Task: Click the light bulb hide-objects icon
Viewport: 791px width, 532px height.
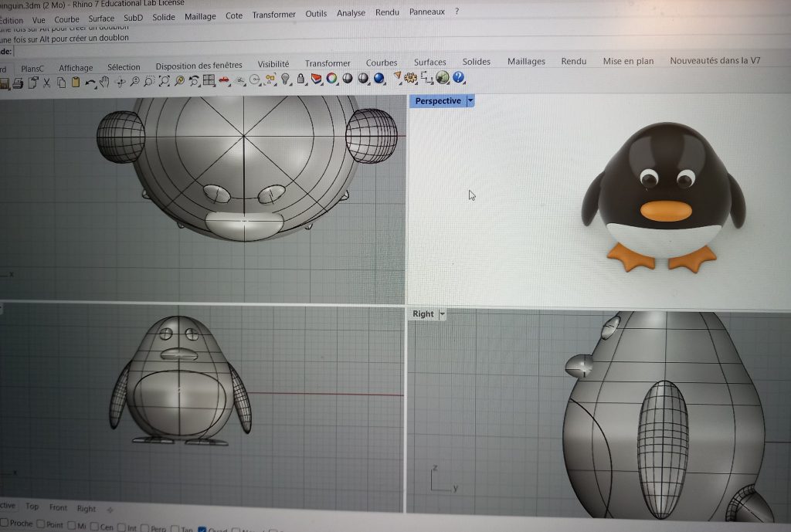Action: click(285, 79)
